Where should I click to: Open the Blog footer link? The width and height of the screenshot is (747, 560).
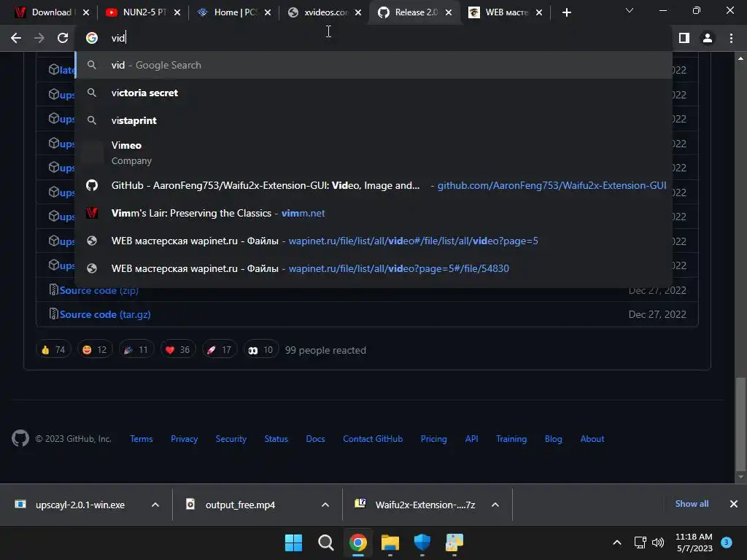[x=554, y=438]
